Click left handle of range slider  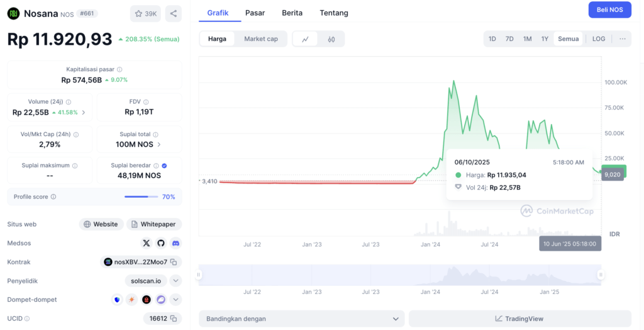click(x=199, y=275)
